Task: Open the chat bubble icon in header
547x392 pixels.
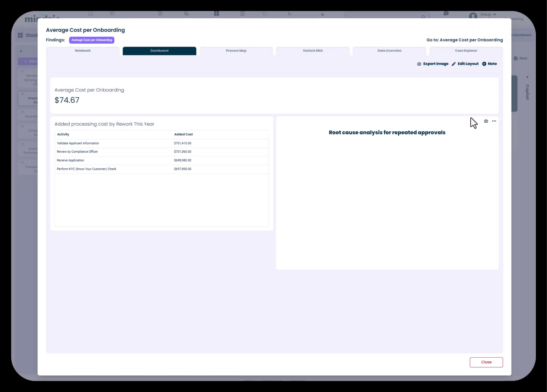Action: pyautogui.click(x=446, y=14)
